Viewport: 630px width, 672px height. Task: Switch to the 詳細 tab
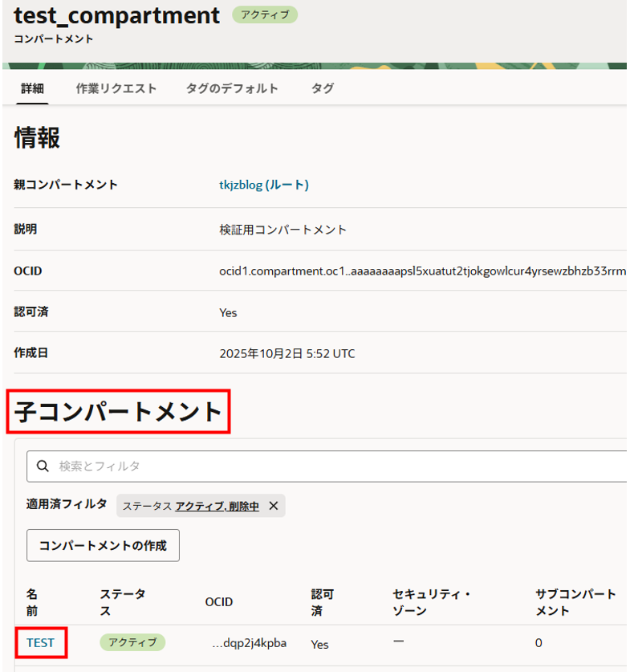coord(32,88)
